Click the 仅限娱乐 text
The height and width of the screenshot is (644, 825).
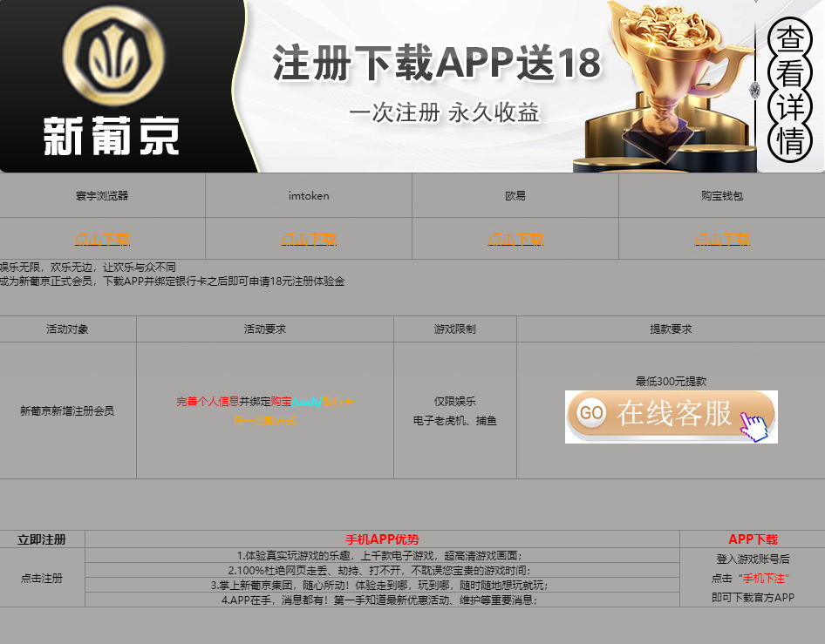[455, 402]
